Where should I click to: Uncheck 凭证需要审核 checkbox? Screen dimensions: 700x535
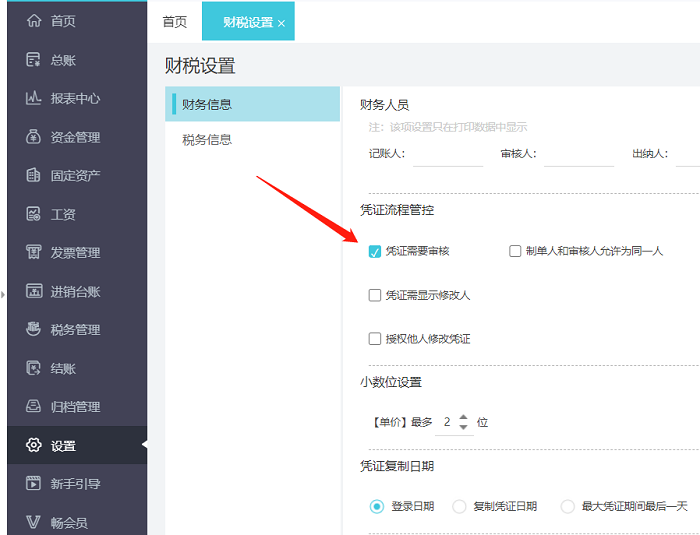[375, 251]
